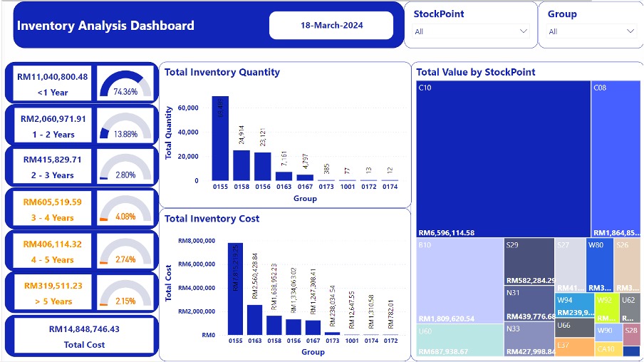Screen dimensions: 644x362
Task: Open the StockPoint filter dropdown
Action: click(471, 31)
